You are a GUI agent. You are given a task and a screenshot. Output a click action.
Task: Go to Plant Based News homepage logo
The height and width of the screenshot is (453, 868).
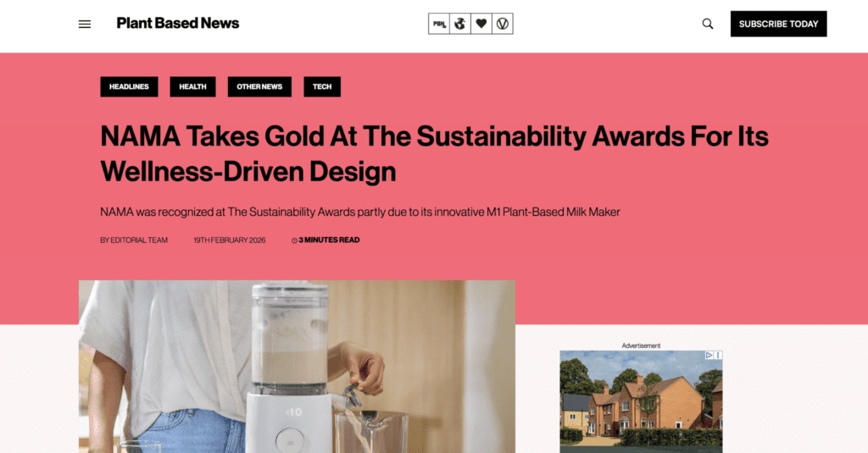178,23
